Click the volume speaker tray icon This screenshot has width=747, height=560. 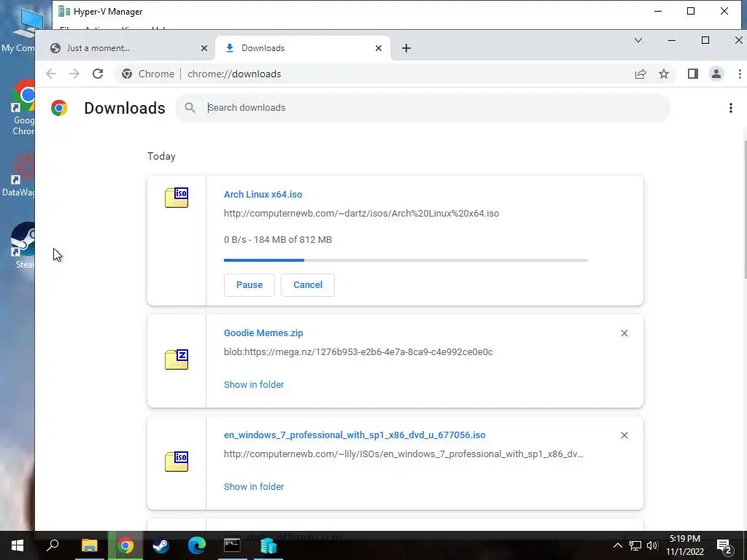pyautogui.click(x=652, y=545)
